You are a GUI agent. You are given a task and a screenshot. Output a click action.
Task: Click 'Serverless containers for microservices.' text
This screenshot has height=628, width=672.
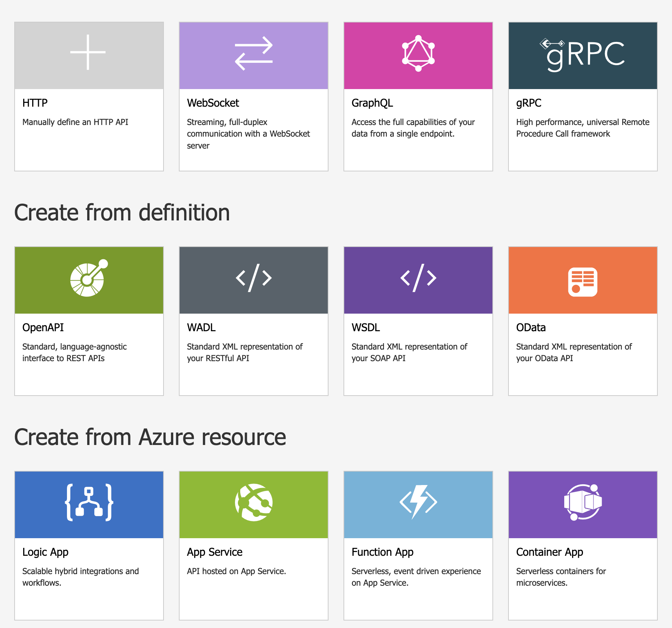pyautogui.click(x=561, y=577)
